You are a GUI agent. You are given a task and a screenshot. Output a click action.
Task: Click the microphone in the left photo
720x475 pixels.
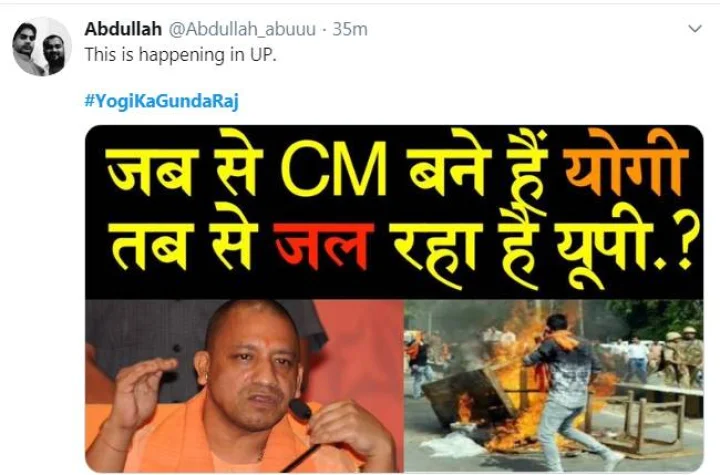(300, 410)
